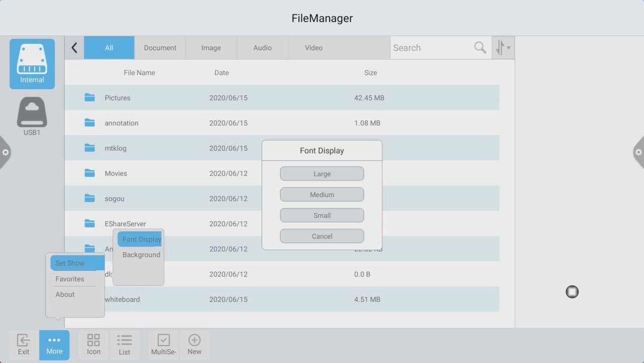Screen dimensions: 644x363
Task: Go back with the left chevron
Action: click(74, 48)
